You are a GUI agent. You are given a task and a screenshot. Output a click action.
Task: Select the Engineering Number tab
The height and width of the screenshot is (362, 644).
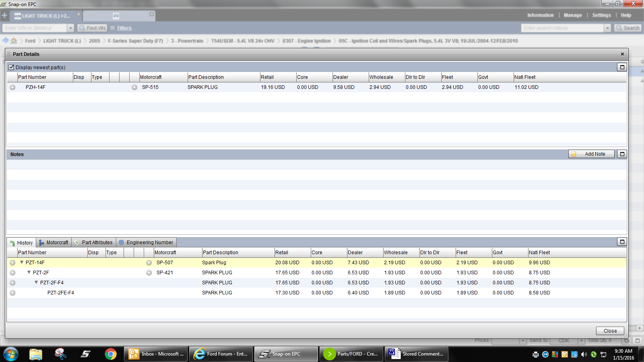pos(146,243)
